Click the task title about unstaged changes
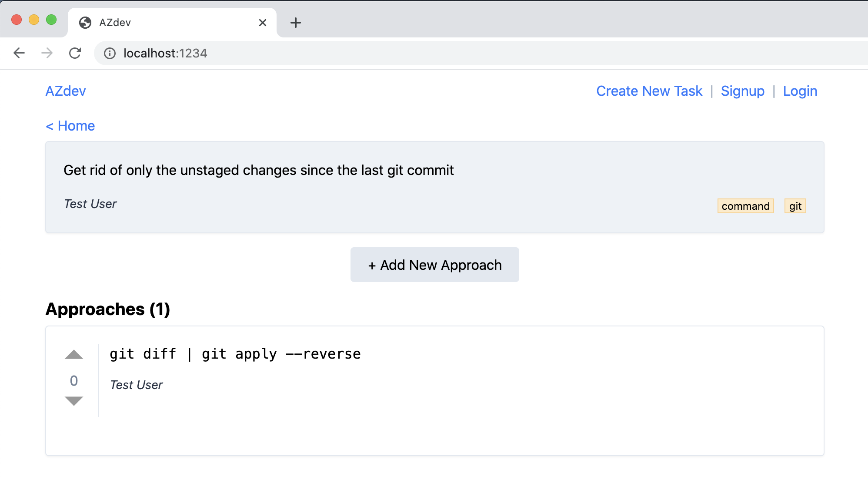 point(259,170)
